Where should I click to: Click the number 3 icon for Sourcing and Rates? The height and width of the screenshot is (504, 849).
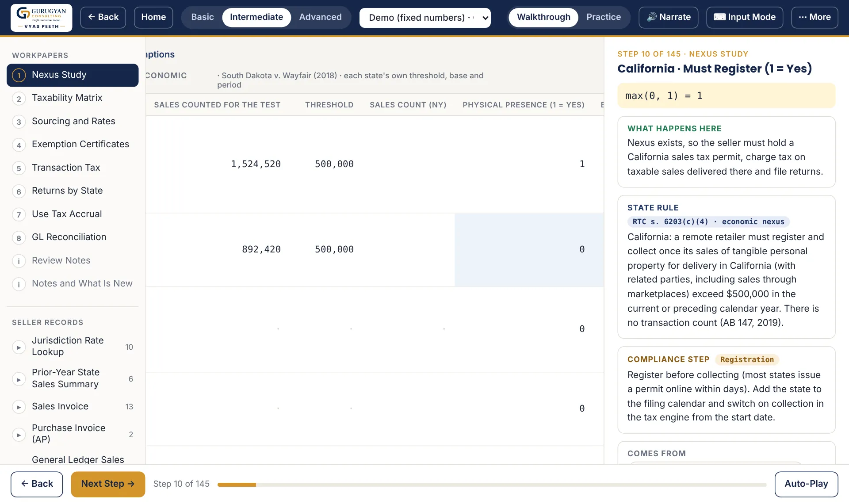(19, 122)
